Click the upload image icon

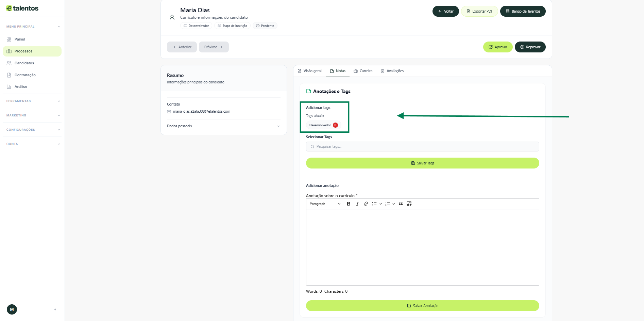tap(409, 204)
